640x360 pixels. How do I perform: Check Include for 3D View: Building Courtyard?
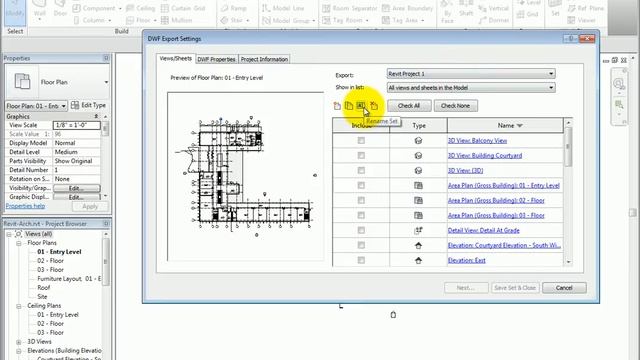361,156
